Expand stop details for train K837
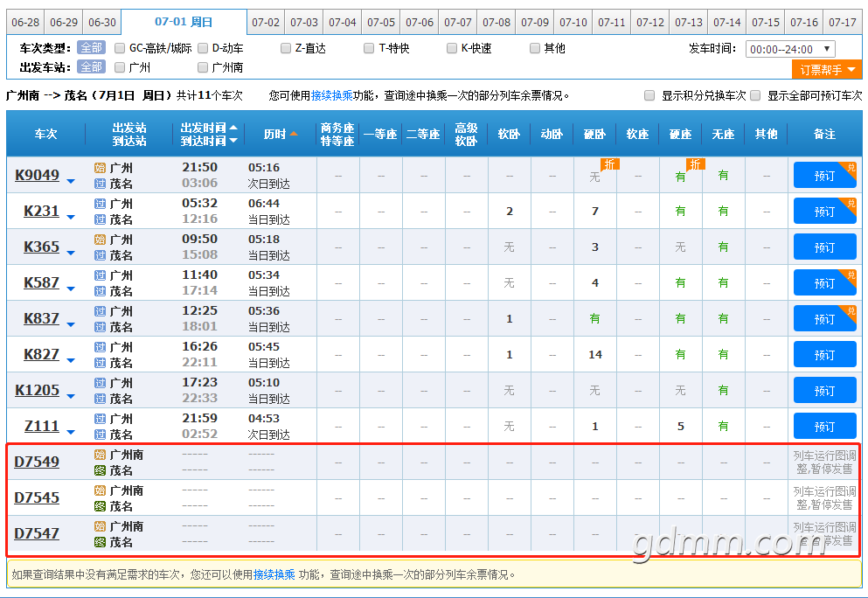The image size is (868, 598). coord(71,324)
